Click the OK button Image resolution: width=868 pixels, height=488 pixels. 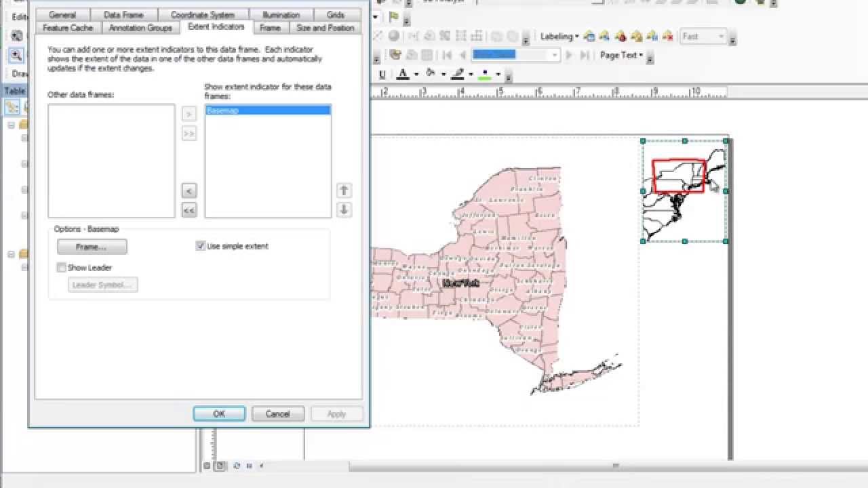[x=219, y=414]
